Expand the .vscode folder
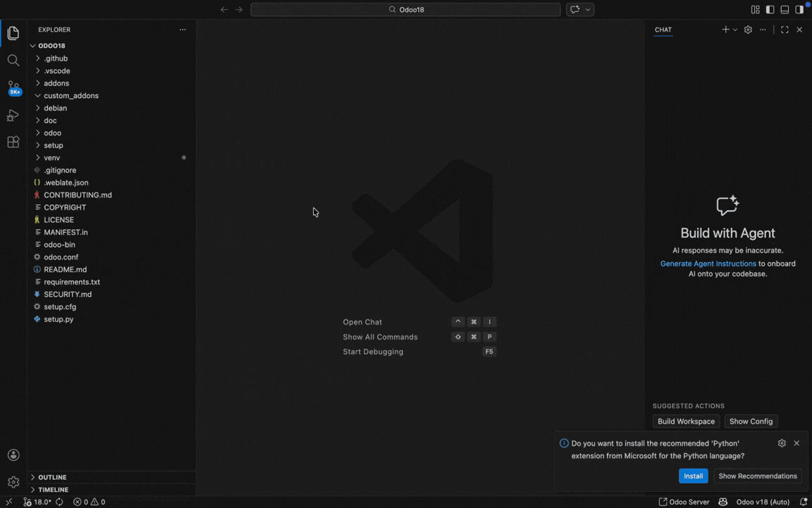Viewport: 812px width, 508px height. (x=111, y=71)
